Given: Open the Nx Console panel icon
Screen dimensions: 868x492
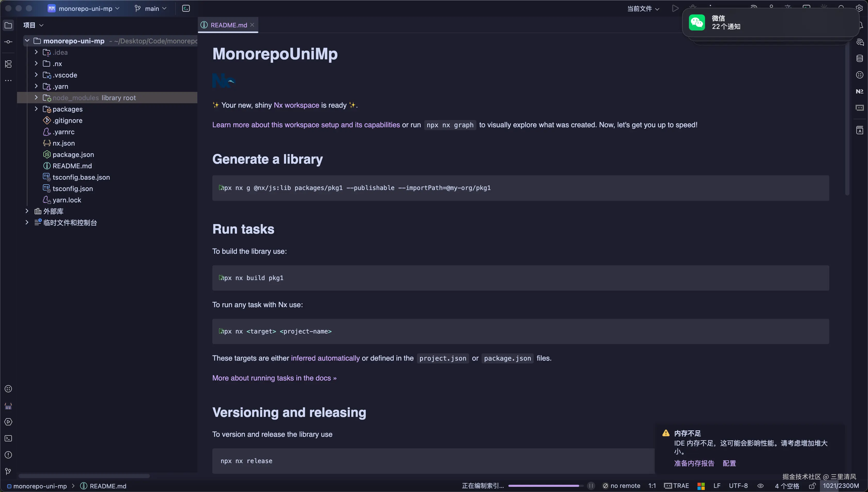Looking at the screenshot, I should click(x=859, y=91).
